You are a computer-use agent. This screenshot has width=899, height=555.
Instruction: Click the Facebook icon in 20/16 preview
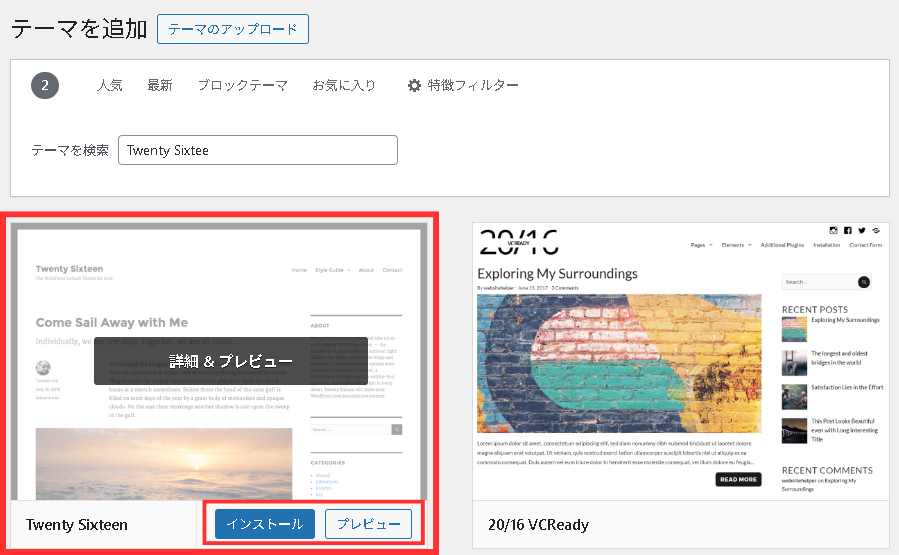pyautogui.click(x=847, y=230)
